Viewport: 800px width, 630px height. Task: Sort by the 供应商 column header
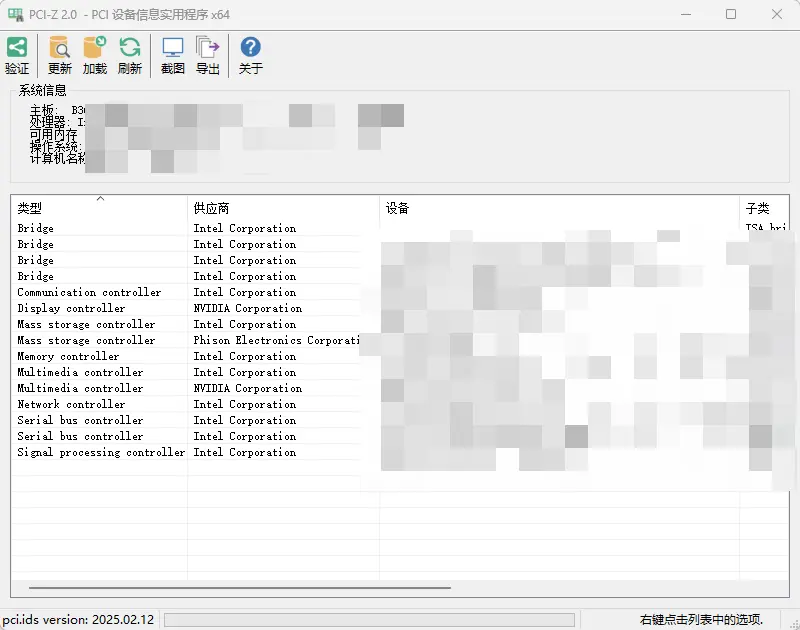pyautogui.click(x=283, y=208)
